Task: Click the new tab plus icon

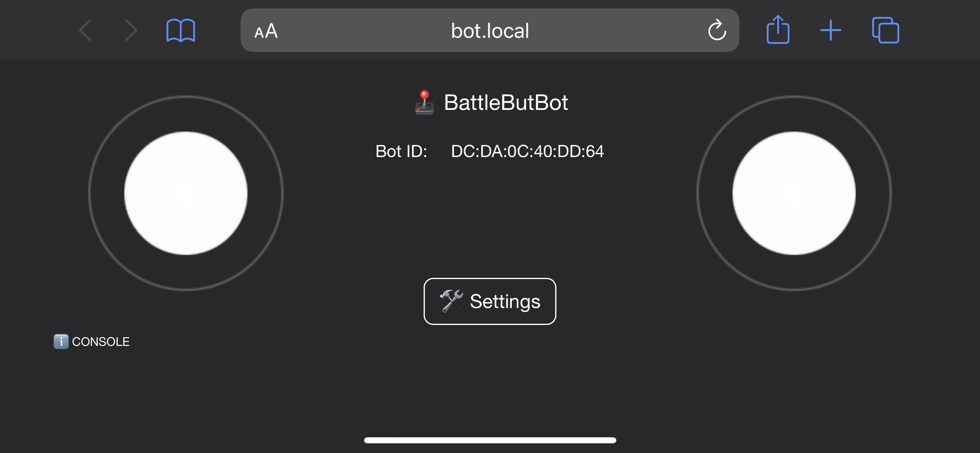Action: (x=830, y=29)
